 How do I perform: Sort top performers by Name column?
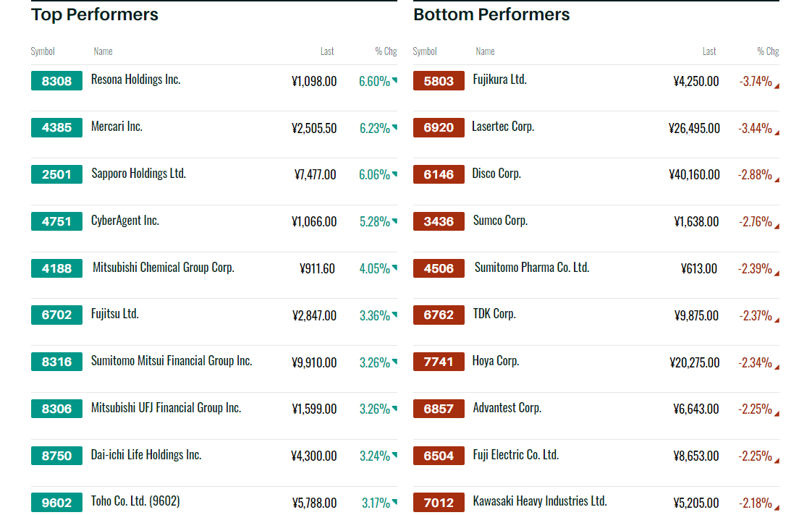pos(103,51)
